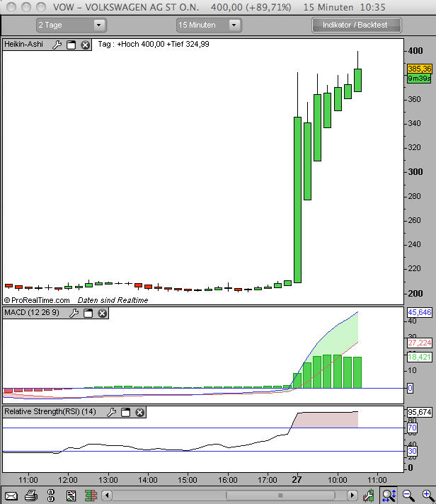
Task: Click the Daten sind Realtime text
Action: 113,301
